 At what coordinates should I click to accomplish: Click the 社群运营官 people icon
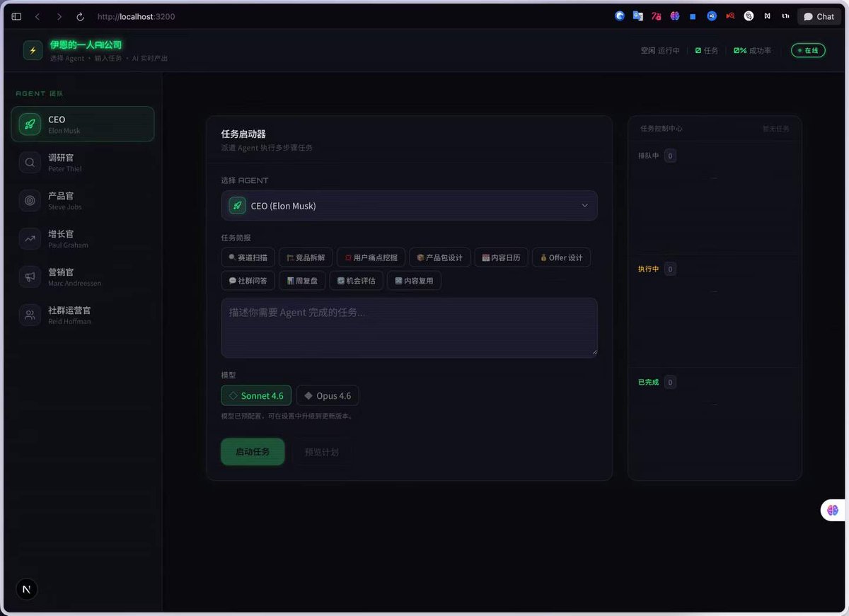point(30,315)
